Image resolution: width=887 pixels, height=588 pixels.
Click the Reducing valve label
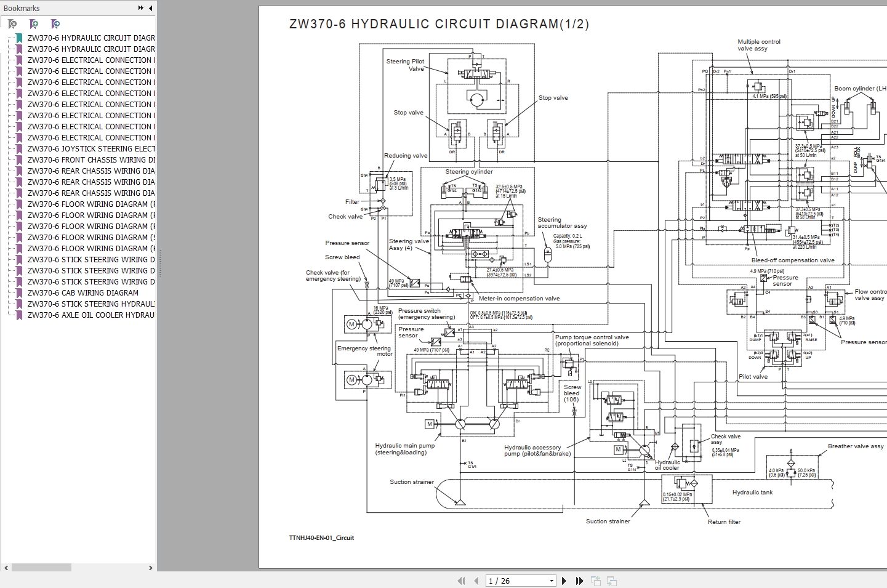[x=406, y=156]
